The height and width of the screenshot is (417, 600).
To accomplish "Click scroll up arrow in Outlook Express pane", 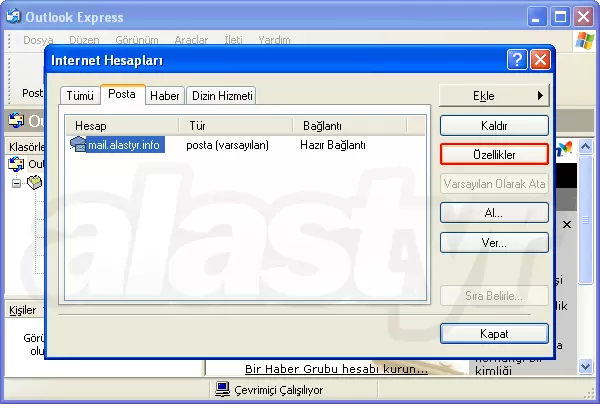I will point(585,147).
